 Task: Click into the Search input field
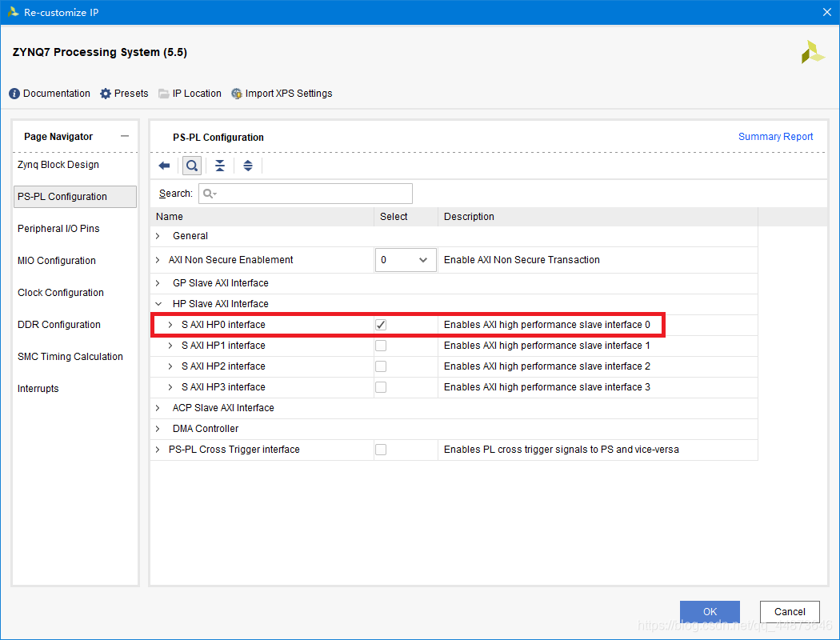coord(306,194)
